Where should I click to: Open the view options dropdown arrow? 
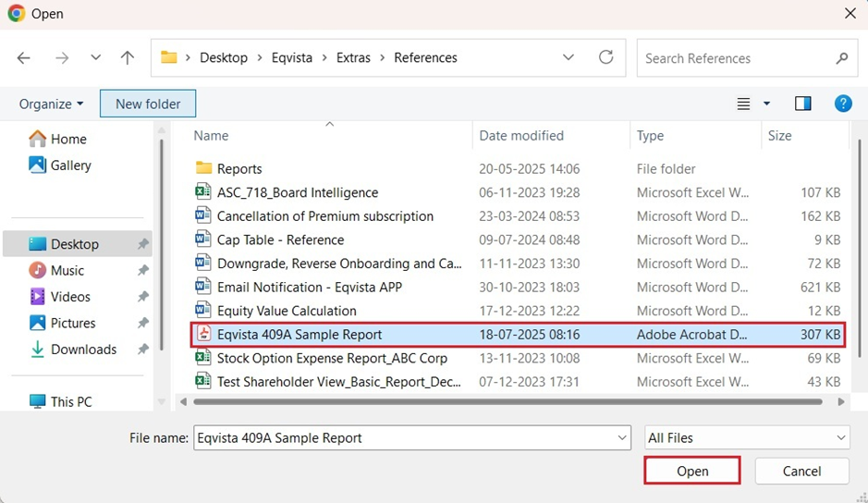766,104
